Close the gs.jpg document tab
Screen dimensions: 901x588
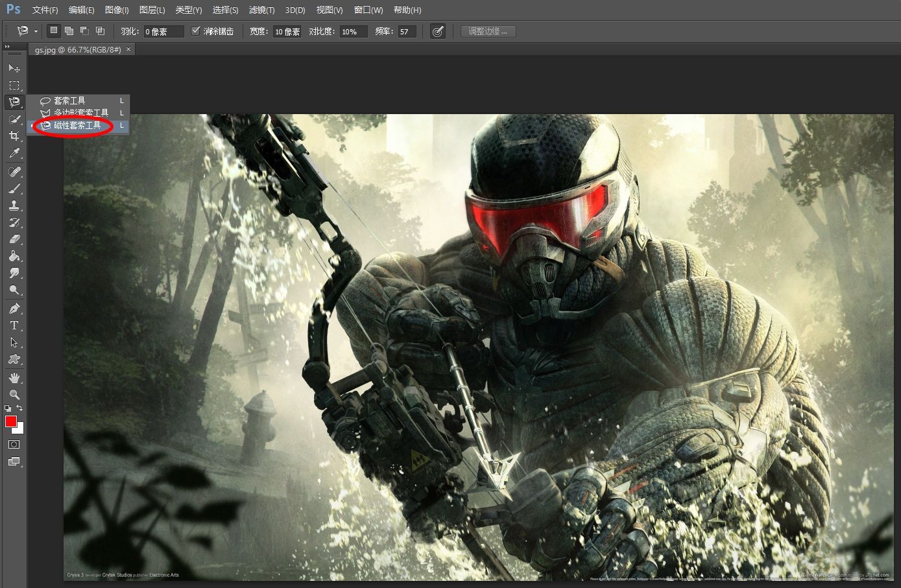coord(128,49)
